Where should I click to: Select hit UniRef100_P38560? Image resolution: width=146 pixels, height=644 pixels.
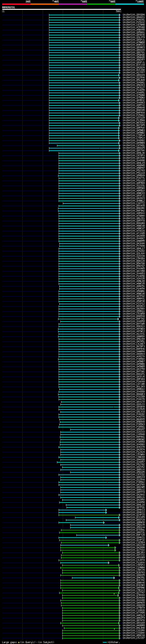[x=133, y=359]
